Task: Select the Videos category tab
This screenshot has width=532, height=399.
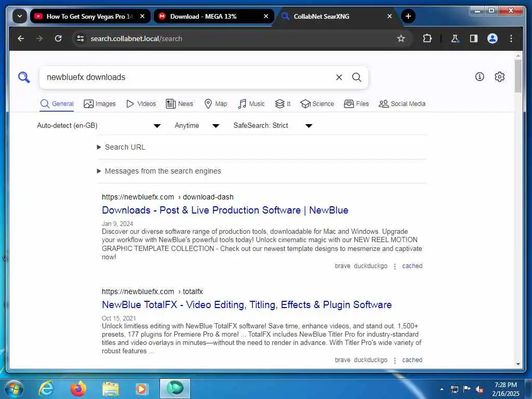Action: (x=141, y=104)
